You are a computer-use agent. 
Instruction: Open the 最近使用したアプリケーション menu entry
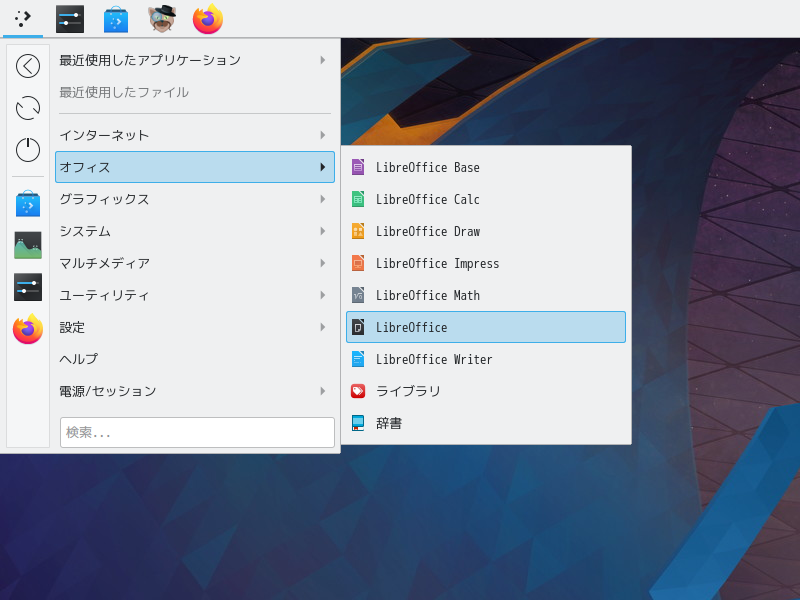point(195,60)
